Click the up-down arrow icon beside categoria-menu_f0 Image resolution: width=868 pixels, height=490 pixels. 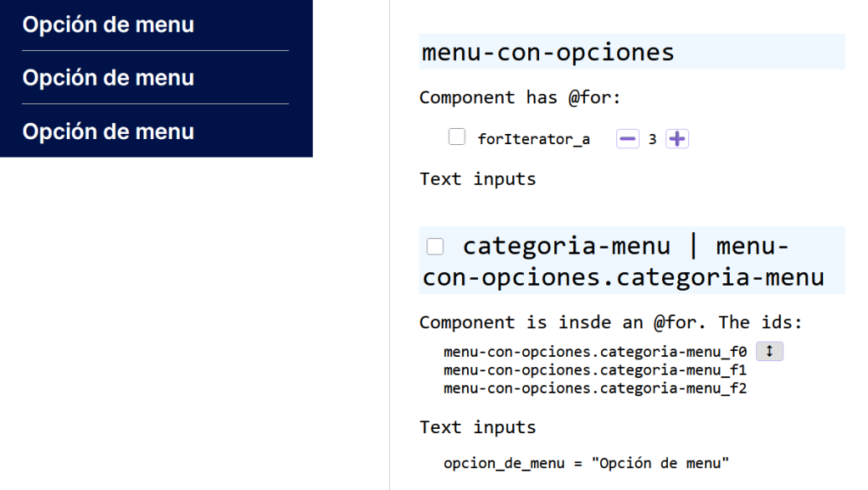tap(769, 351)
